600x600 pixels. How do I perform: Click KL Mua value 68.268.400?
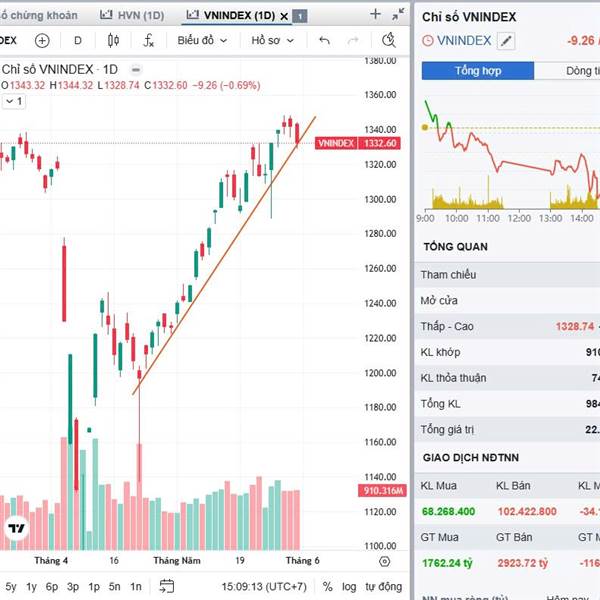click(448, 512)
